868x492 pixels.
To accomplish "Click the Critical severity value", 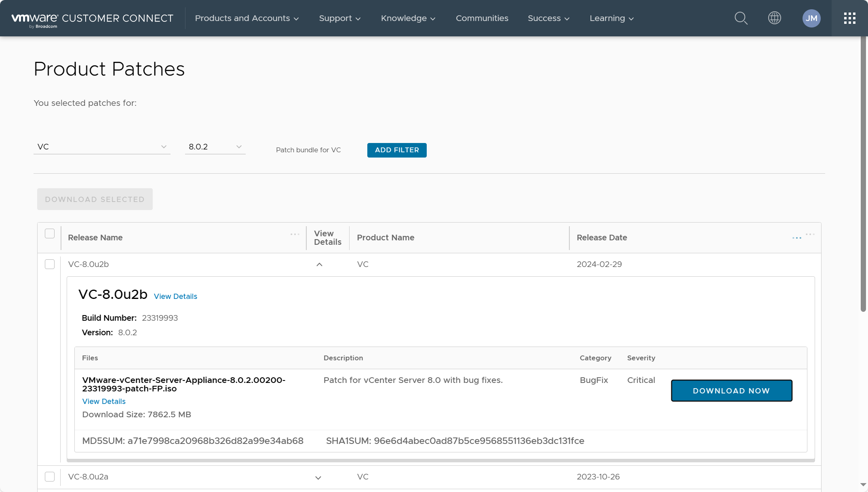I will tap(641, 380).
